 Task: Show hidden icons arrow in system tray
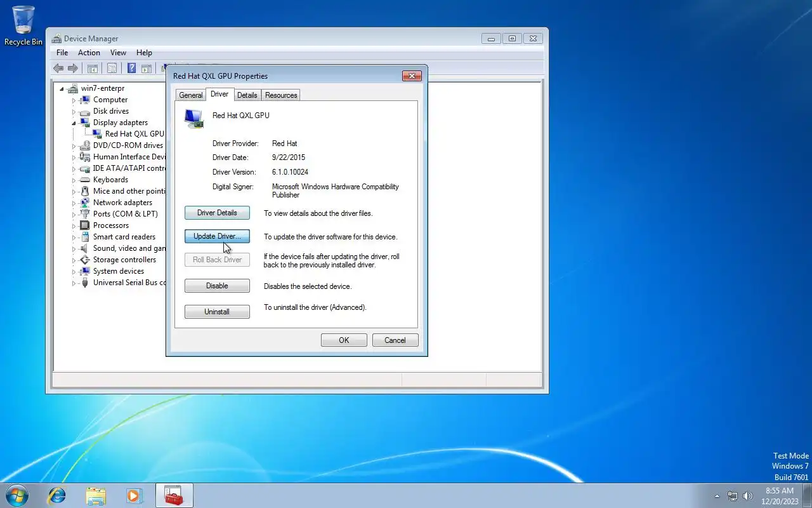pyautogui.click(x=717, y=496)
